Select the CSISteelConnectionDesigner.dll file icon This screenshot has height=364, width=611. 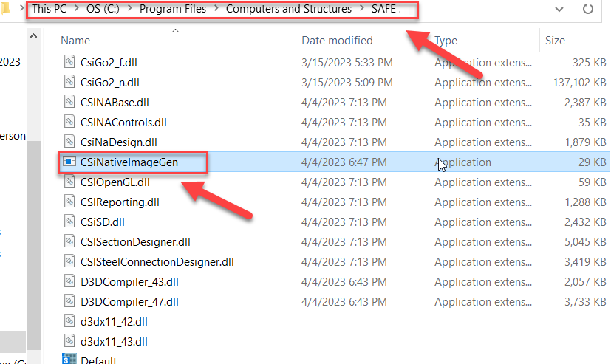pyautogui.click(x=70, y=261)
